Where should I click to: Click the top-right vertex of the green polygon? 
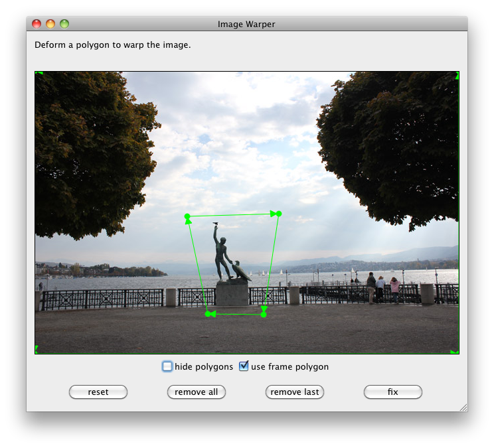[279, 214]
